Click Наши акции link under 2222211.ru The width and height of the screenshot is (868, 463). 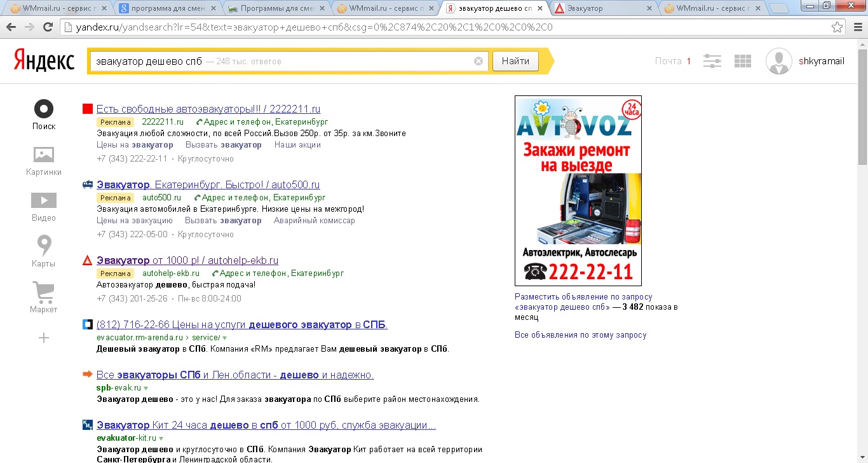[297, 144]
